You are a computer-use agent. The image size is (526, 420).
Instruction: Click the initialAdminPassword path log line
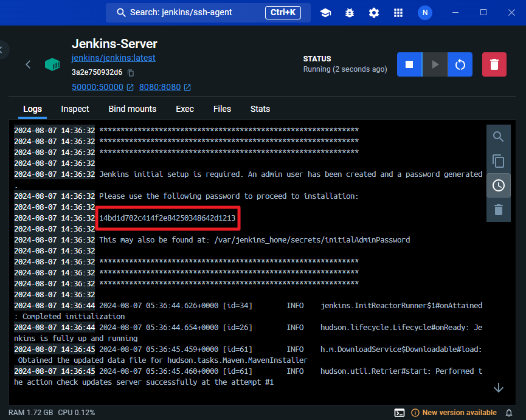click(x=254, y=240)
